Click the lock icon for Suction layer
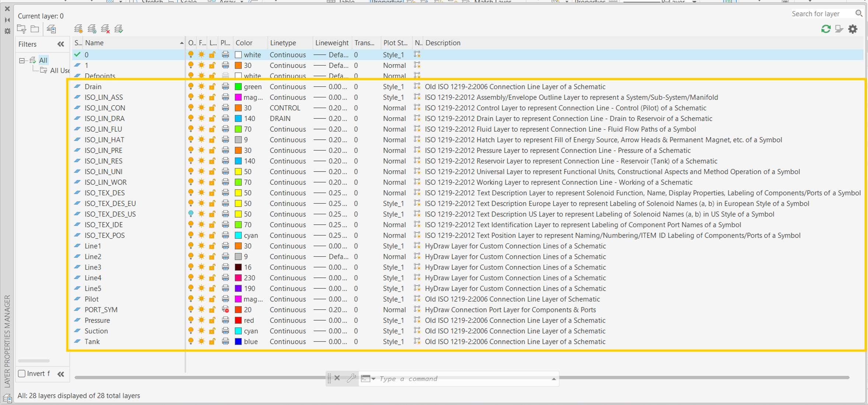Image resolution: width=868 pixels, height=405 pixels. pos(212,331)
